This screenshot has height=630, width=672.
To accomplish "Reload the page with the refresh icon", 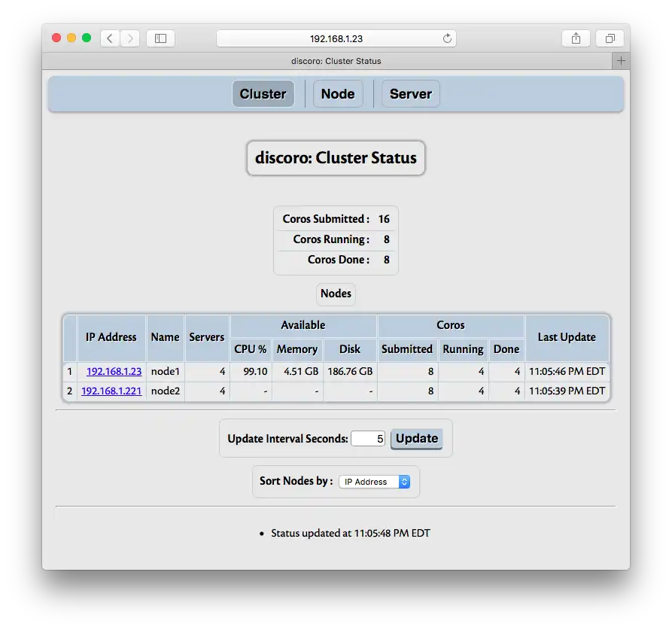I will click(x=447, y=38).
